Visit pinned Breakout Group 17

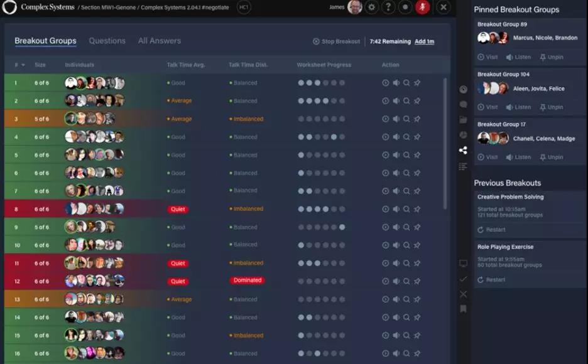(487, 158)
